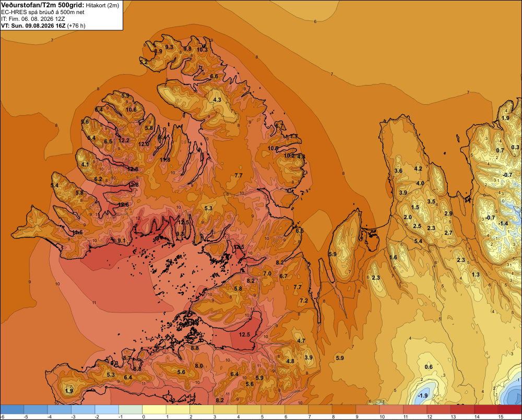Screen dimensions: 522x420
Task: Click the 0.3 temperature value
Action: coord(515,148)
